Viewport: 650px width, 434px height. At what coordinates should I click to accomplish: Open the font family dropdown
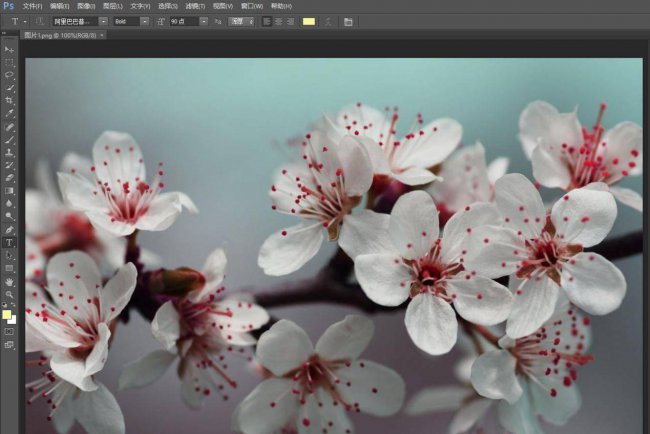click(104, 22)
